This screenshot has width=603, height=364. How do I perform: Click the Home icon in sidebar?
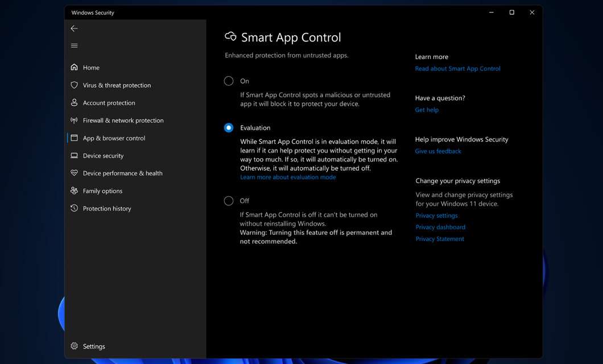point(75,67)
